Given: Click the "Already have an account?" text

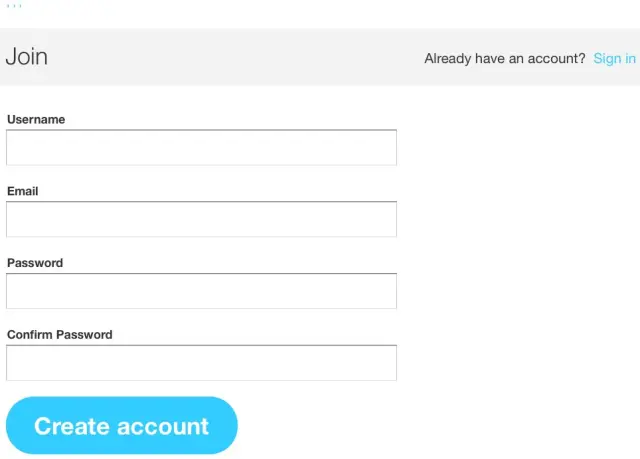Looking at the screenshot, I should (504, 58).
